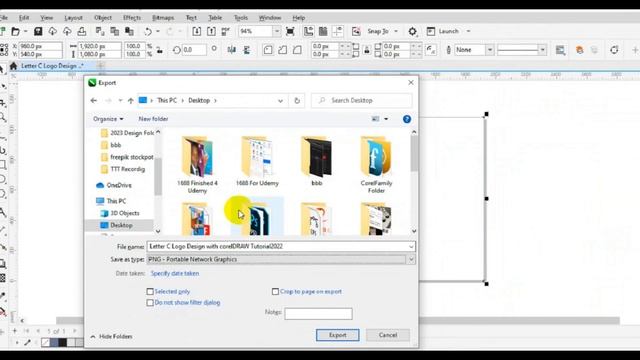Viewport: 640px width, 360px height.
Task: Select Desktop in the navigation tree
Action: (121, 225)
